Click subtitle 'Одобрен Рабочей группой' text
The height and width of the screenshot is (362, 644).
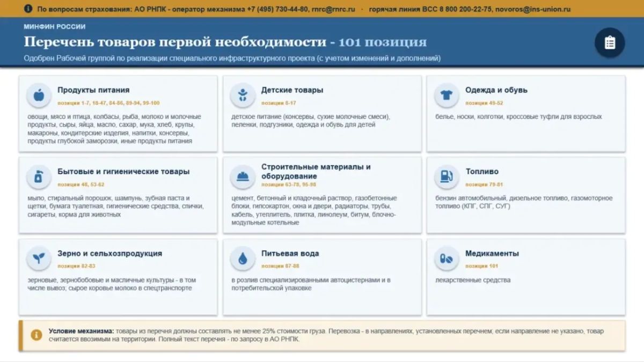(232, 58)
